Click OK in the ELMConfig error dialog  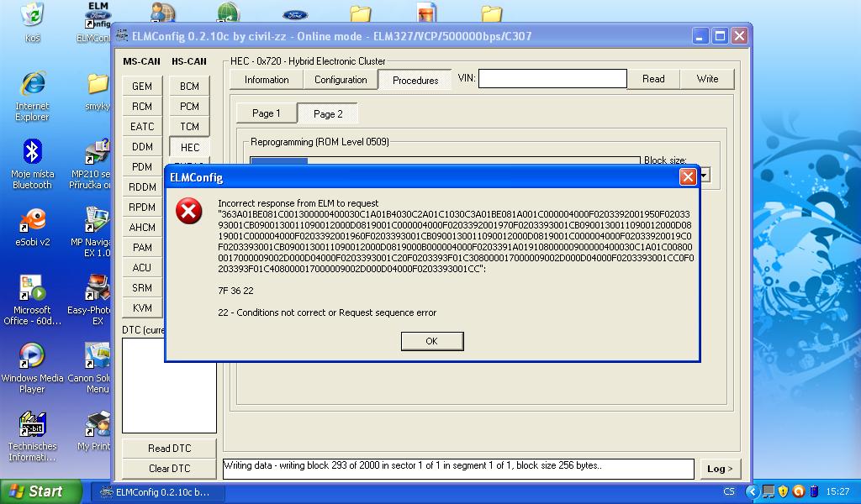click(431, 341)
